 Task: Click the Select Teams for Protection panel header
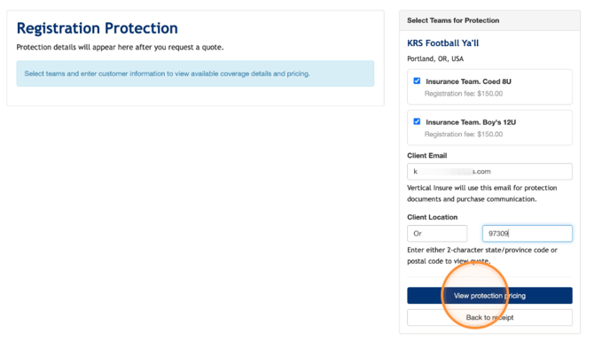[x=489, y=20]
